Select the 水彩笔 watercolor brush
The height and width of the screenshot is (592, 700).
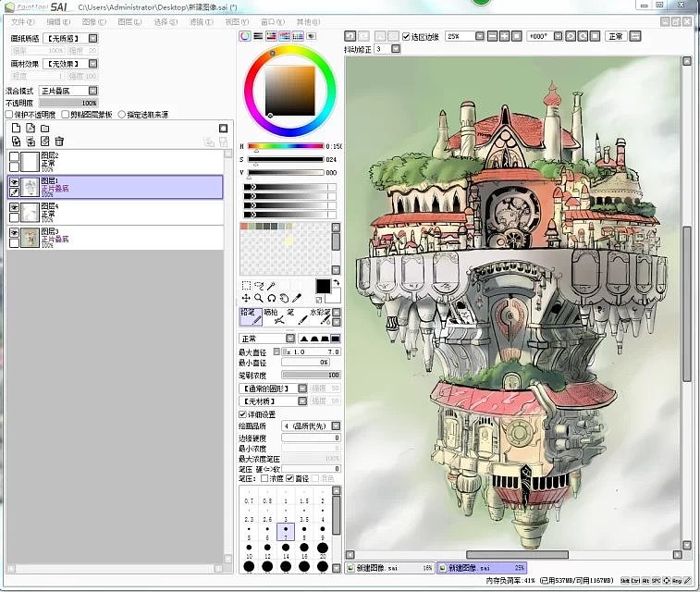pyautogui.click(x=320, y=316)
